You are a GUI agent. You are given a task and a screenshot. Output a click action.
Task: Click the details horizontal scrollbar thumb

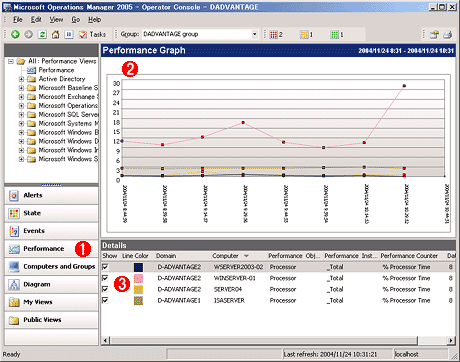[263, 340]
